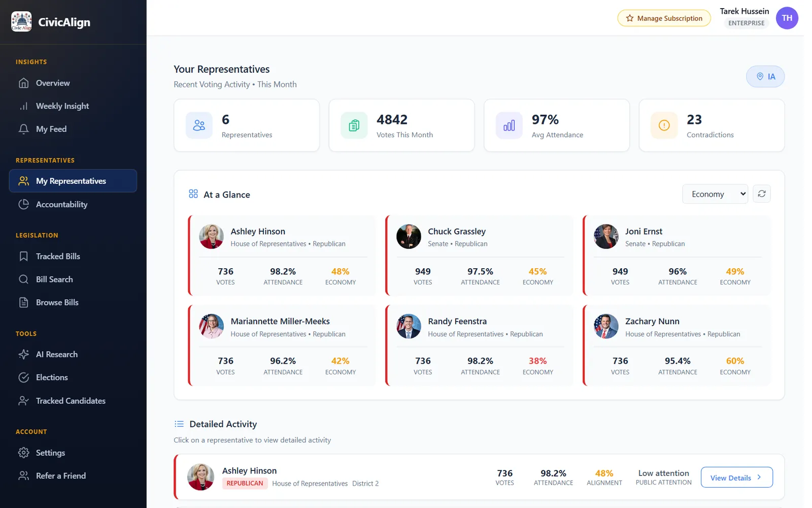Open the TH user avatar menu
Screen dimensions: 812x508
787,18
